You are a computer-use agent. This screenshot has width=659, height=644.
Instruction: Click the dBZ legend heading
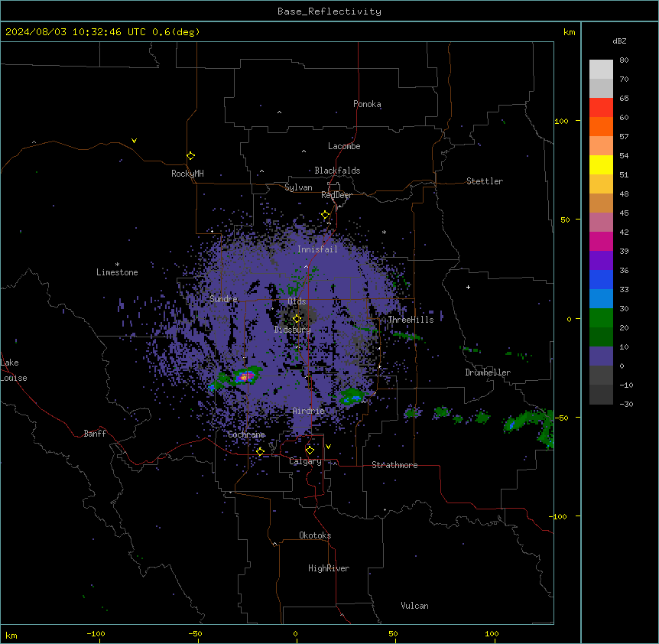619,41
